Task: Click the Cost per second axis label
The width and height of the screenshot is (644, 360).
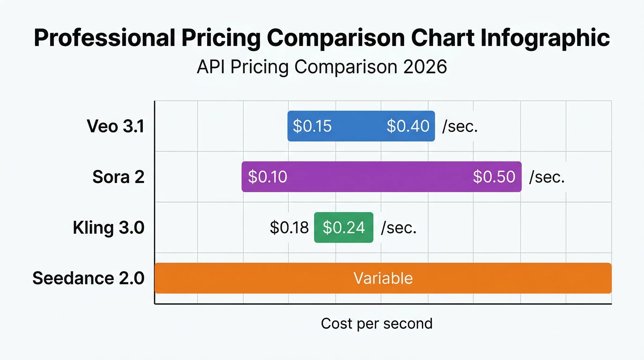Action: (x=377, y=324)
